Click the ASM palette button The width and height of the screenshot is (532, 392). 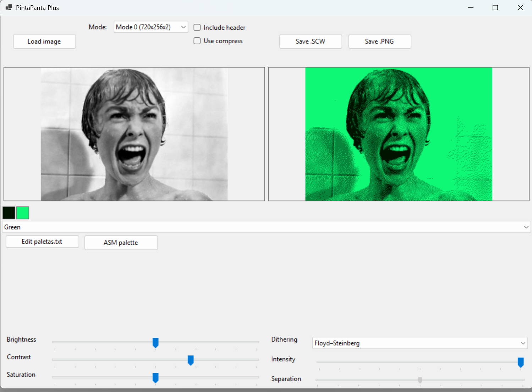pyautogui.click(x=121, y=243)
